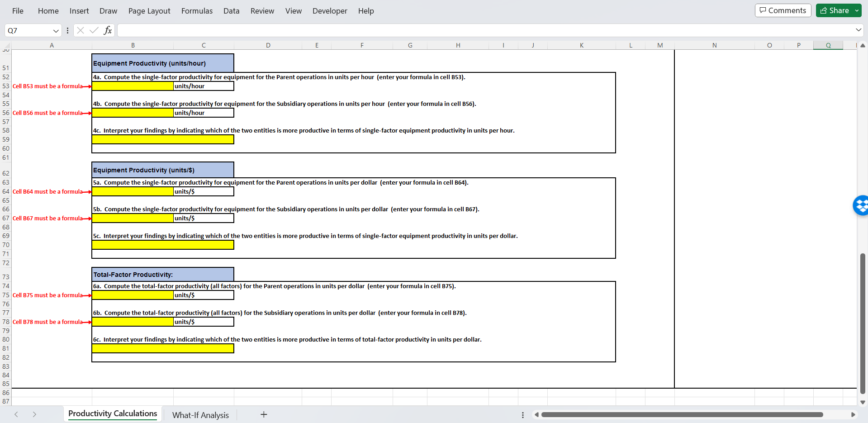Add a new sheet with the plus icon

[x=264, y=414]
